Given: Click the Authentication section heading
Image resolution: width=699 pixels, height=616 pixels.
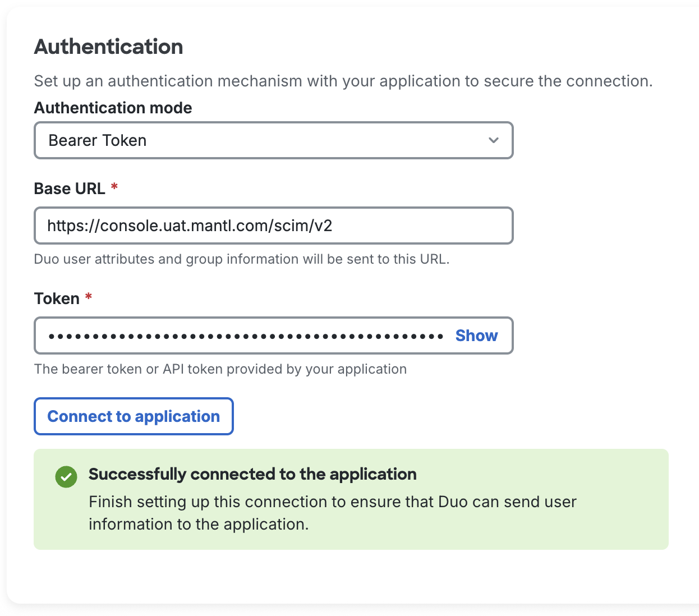Looking at the screenshot, I should [x=109, y=47].
